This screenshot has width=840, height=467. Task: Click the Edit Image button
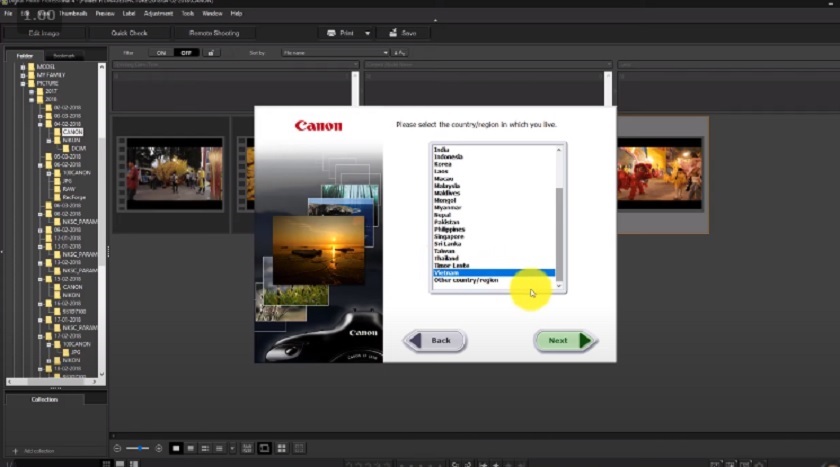point(44,33)
